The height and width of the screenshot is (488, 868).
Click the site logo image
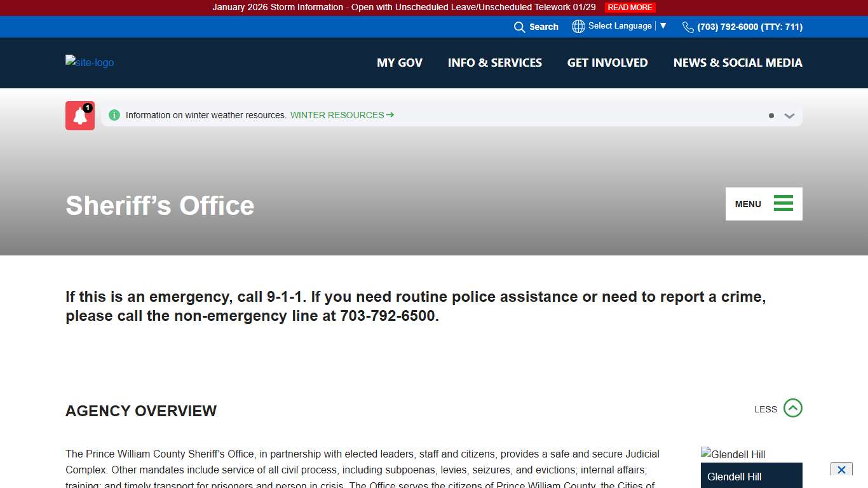[x=90, y=62]
